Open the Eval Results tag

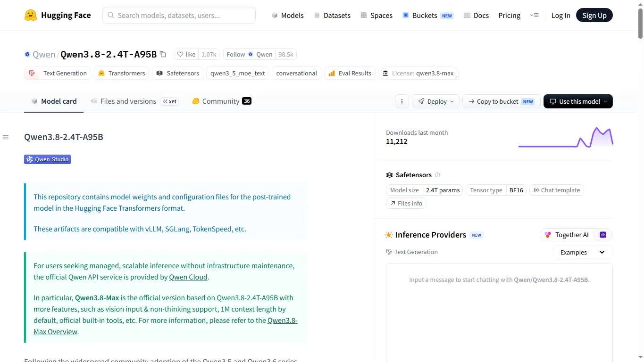coord(350,73)
